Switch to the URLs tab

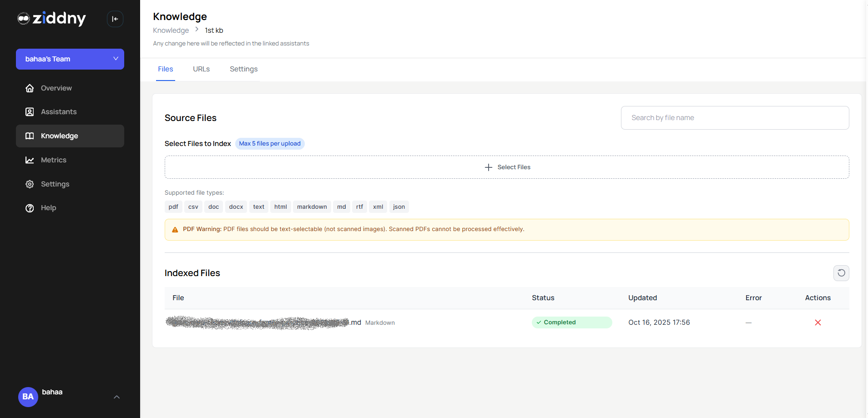coord(201,69)
